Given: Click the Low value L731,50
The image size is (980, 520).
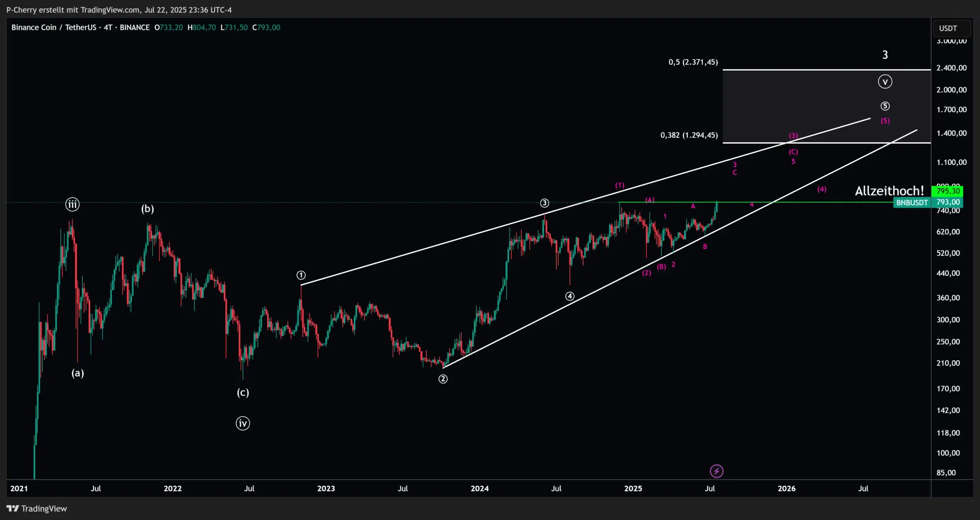Looking at the screenshot, I should 234,27.
